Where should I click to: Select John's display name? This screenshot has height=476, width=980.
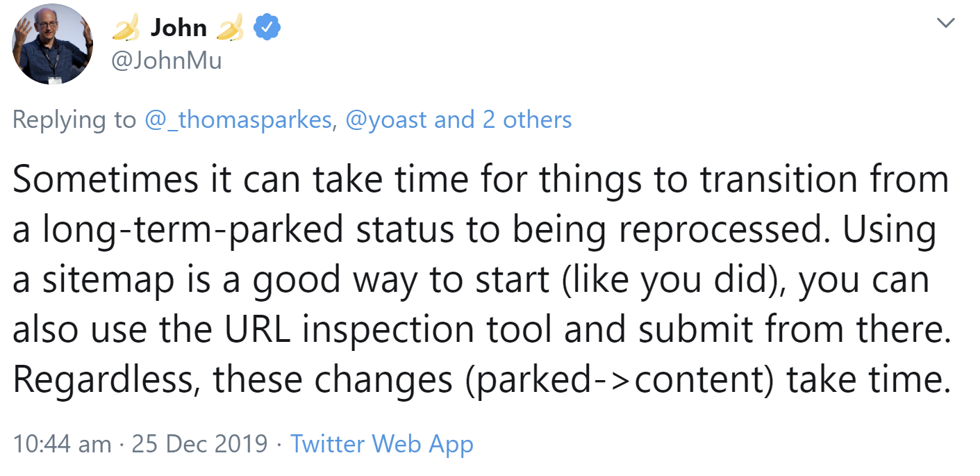180,25
